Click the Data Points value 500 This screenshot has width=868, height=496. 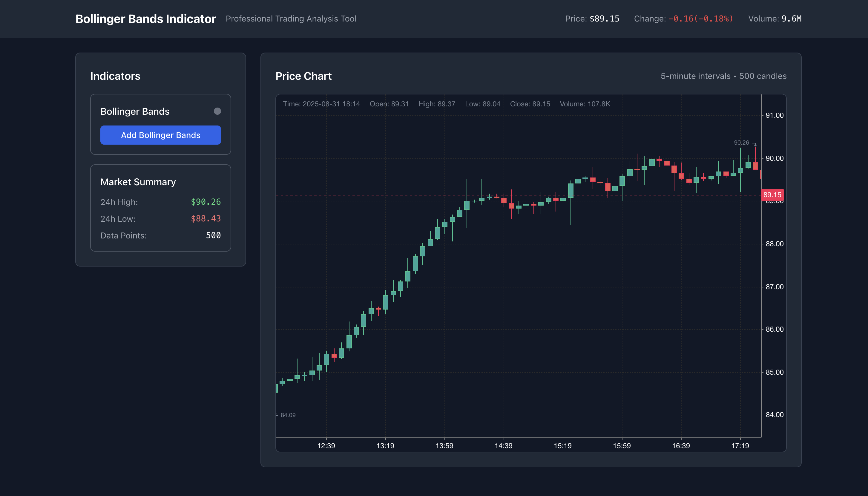click(x=213, y=235)
